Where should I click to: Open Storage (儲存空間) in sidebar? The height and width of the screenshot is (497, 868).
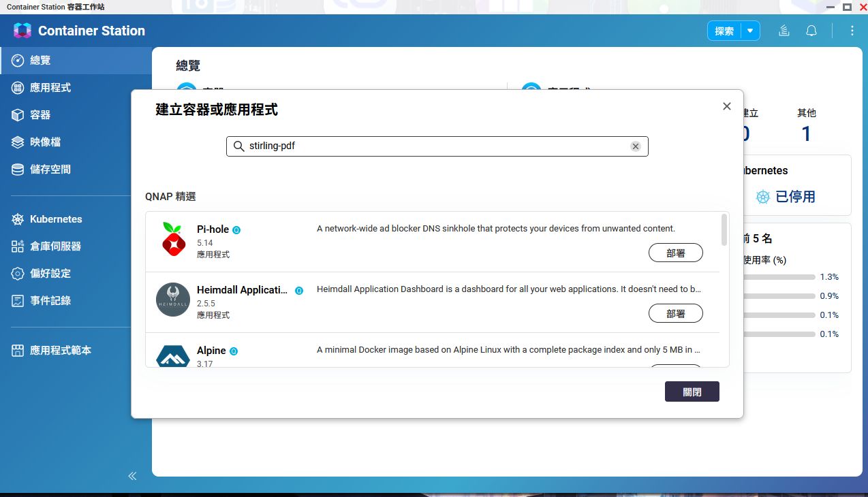click(x=76, y=170)
